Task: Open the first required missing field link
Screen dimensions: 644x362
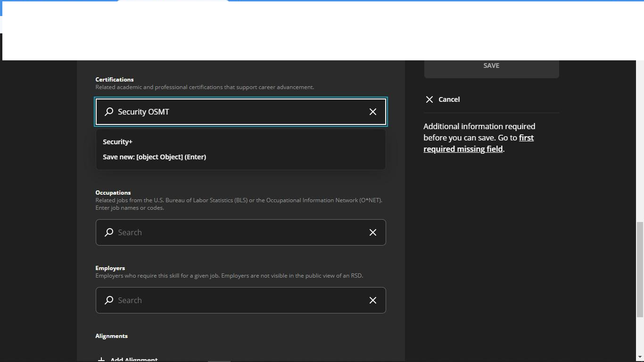Action: (479, 143)
